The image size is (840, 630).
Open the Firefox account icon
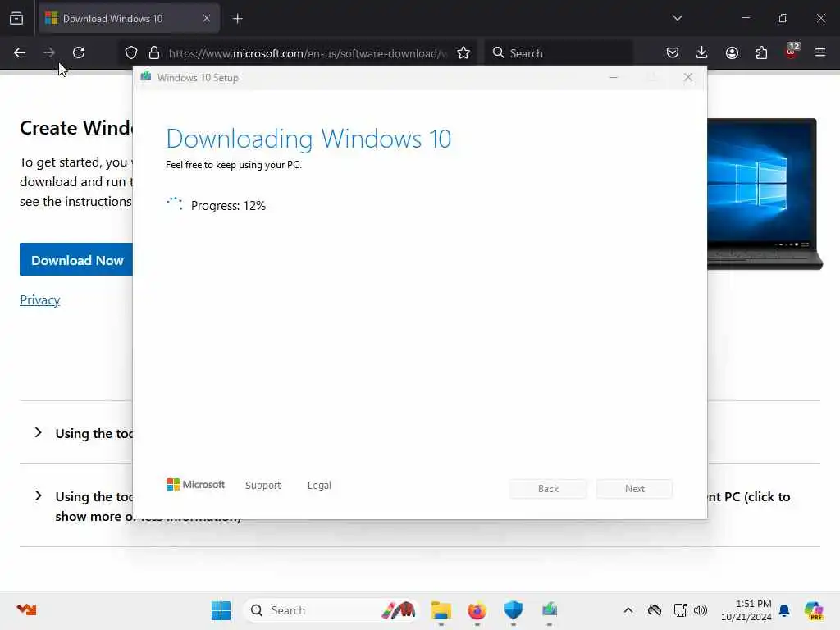click(x=732, y=52)
